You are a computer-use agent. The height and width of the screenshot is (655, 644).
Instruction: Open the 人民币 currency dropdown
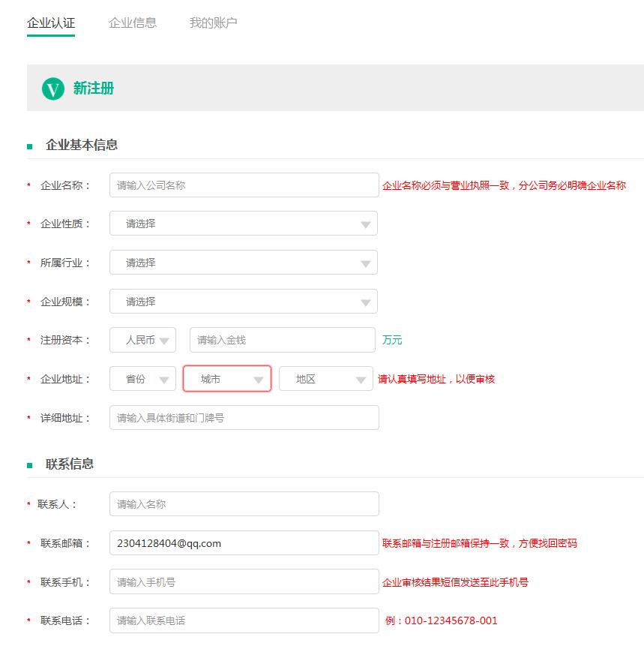pos(142,340)
